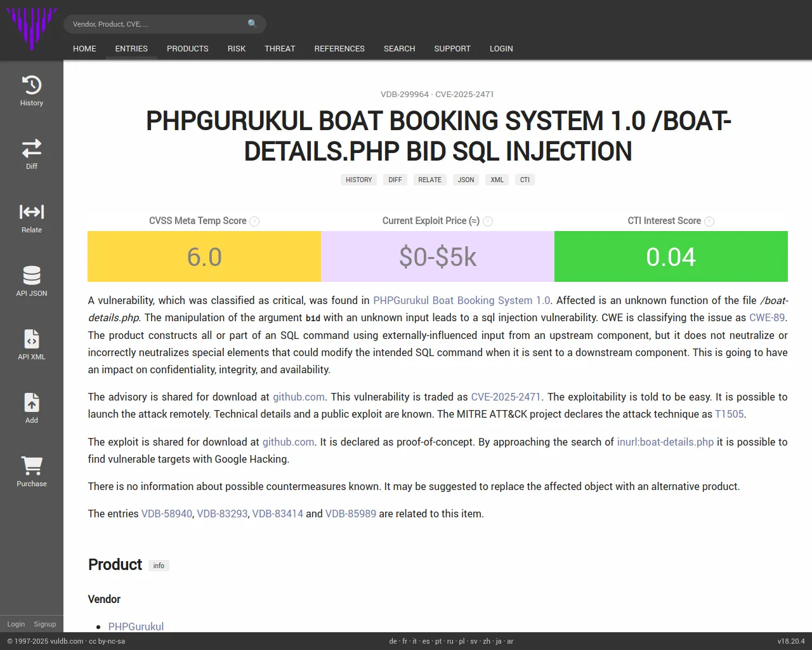The width and height of the screenshot is (812, 650).
Task: Open the Purchase cart icon
Action: pyautogui.click(x=32, y=466)
